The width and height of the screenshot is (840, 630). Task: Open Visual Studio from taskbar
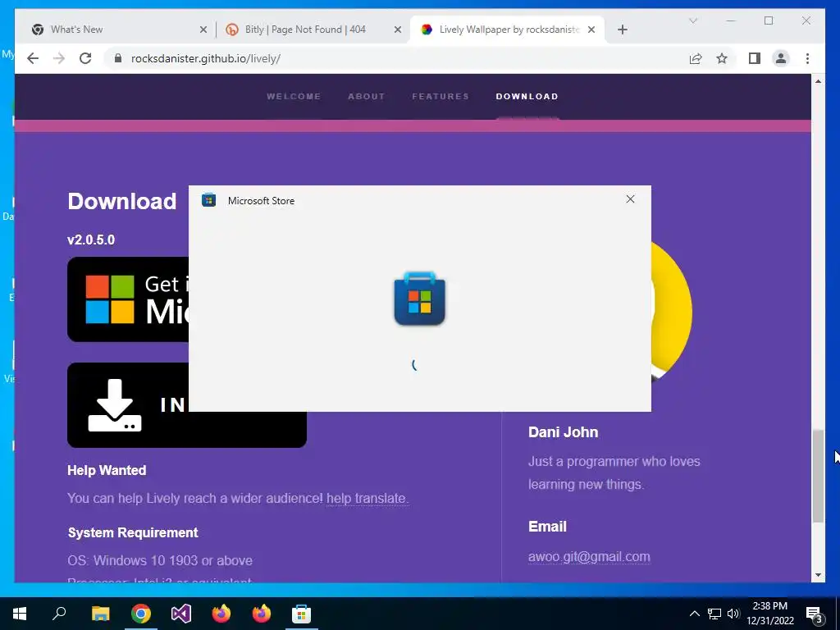click(181, 614)
